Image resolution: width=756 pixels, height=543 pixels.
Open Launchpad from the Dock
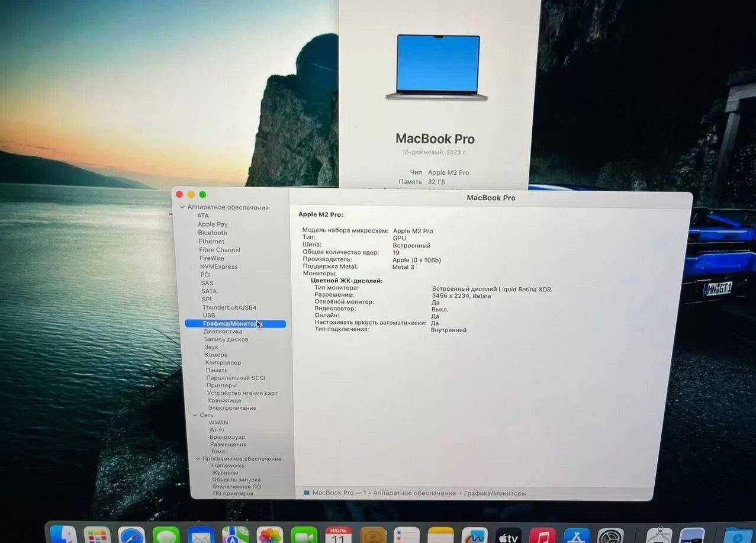coord(97,536)
